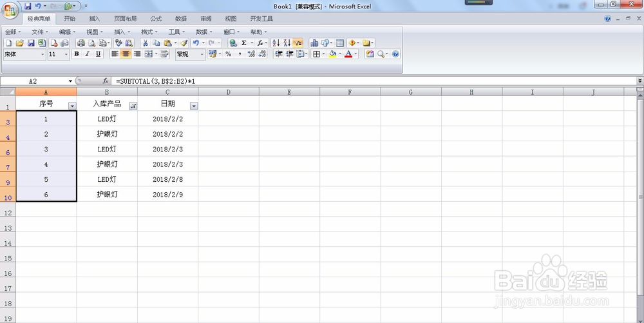Image resolution: width=644 pixels, height=323 pixels.
Task: Open the 日期 column filter dropdown
Action: 194,106
